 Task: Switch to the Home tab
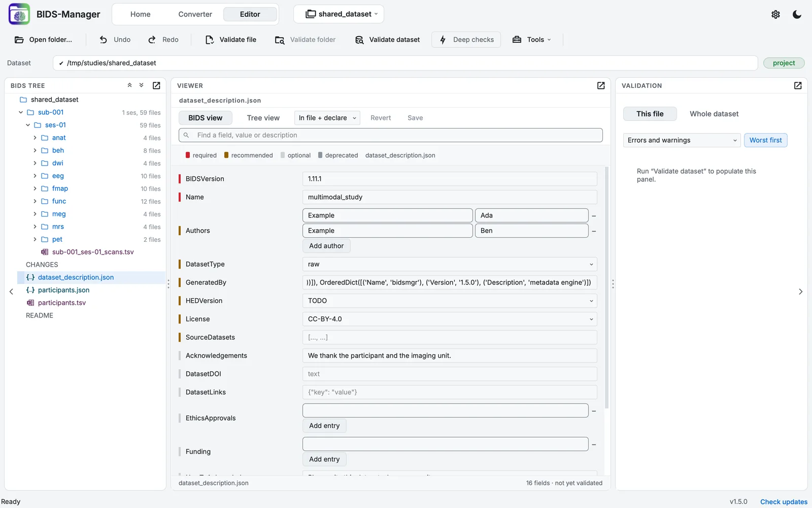(x=140, y=14)
